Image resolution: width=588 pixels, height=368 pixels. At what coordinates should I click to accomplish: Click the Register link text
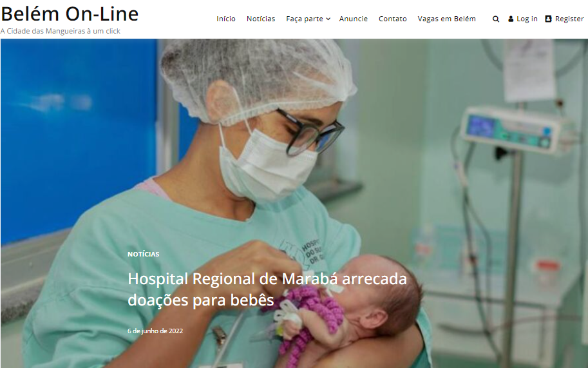click(569, 19)
